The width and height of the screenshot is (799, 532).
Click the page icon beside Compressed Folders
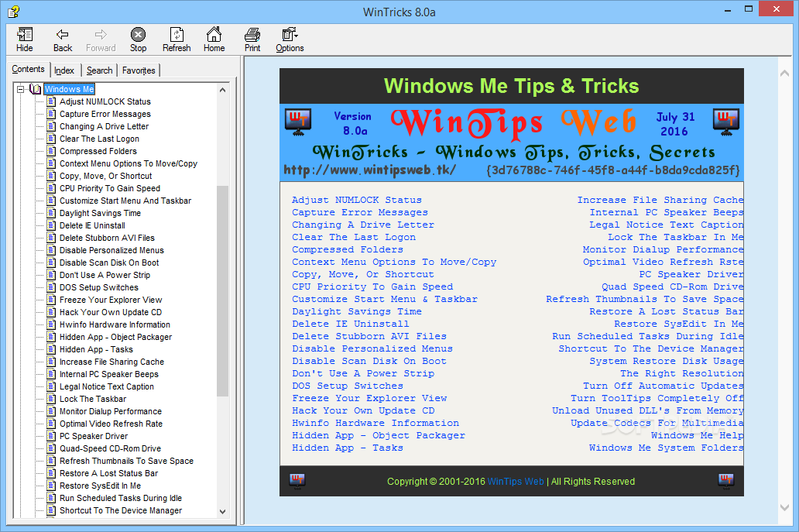pos(51,151)
